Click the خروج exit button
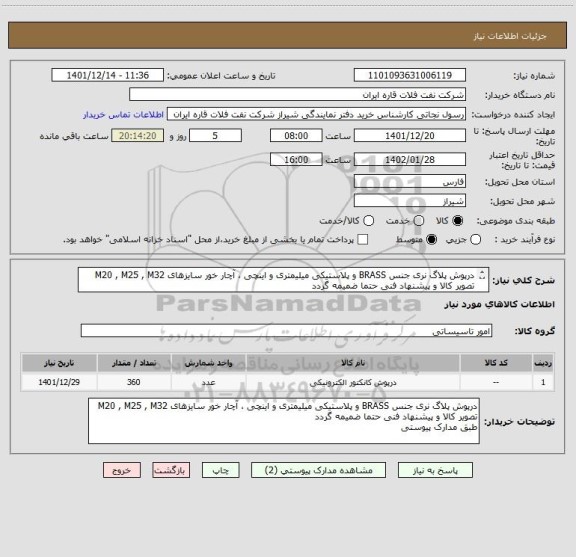Viewport: 576px width, 557px height. point(122,470)
